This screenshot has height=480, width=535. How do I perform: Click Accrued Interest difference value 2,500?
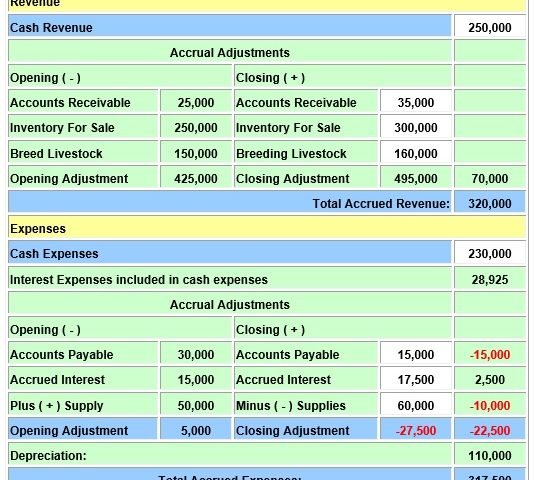pyautogui.click(x=490, y=379)
